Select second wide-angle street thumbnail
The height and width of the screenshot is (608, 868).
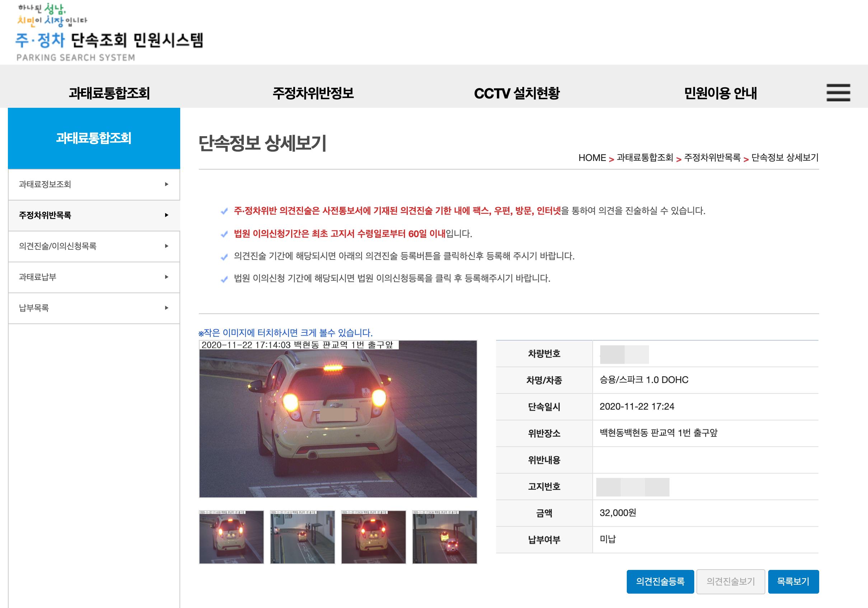click(303, 537)
